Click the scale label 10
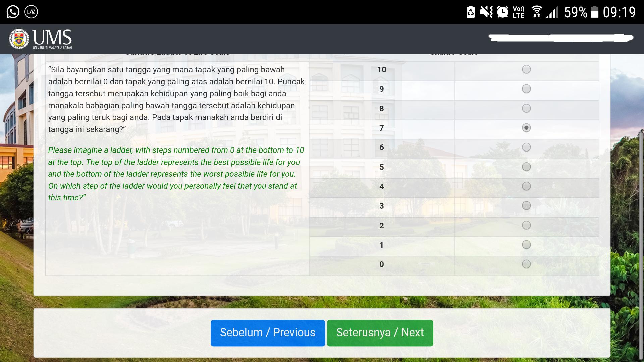Image resolution: width=644 pixels, height=362 pixels. [x=382, y=70]
